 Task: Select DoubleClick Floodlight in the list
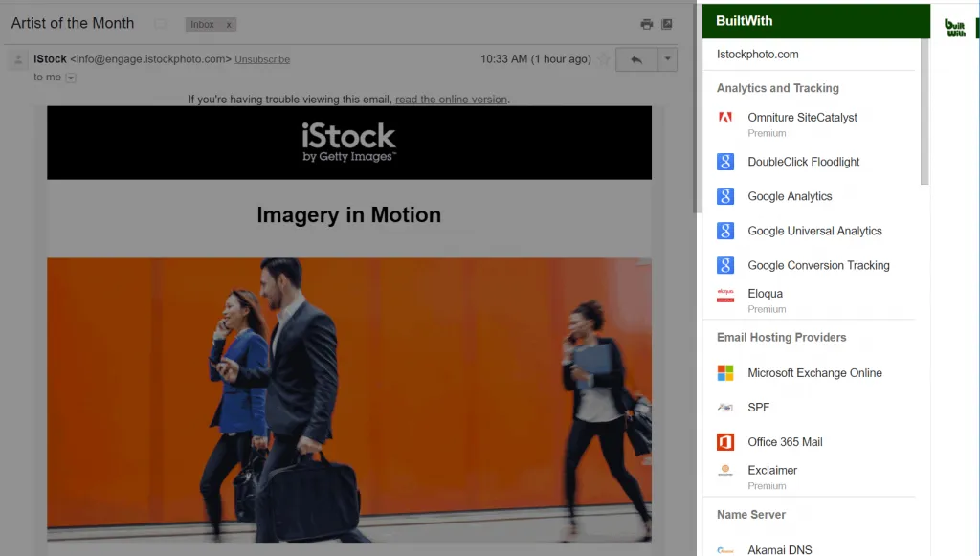point(803,162)
